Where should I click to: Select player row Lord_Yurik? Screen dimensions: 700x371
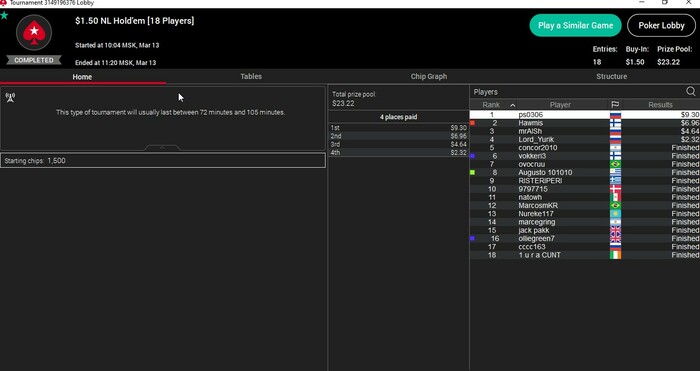click(x=585, y=139)
